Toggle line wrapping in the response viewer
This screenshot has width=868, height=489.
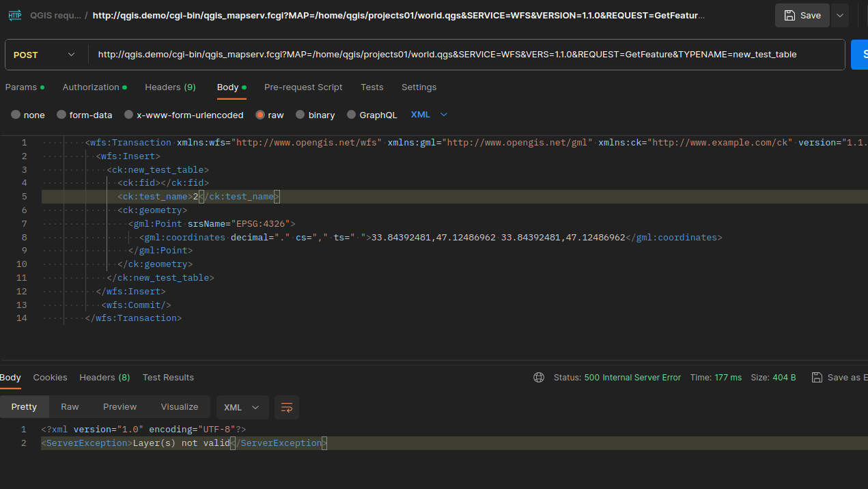pyautogui.click(x=286, y=407)
